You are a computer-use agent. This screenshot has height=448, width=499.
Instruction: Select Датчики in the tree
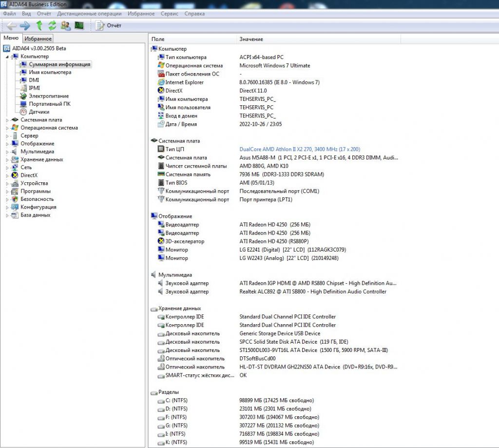click(39, 112)
